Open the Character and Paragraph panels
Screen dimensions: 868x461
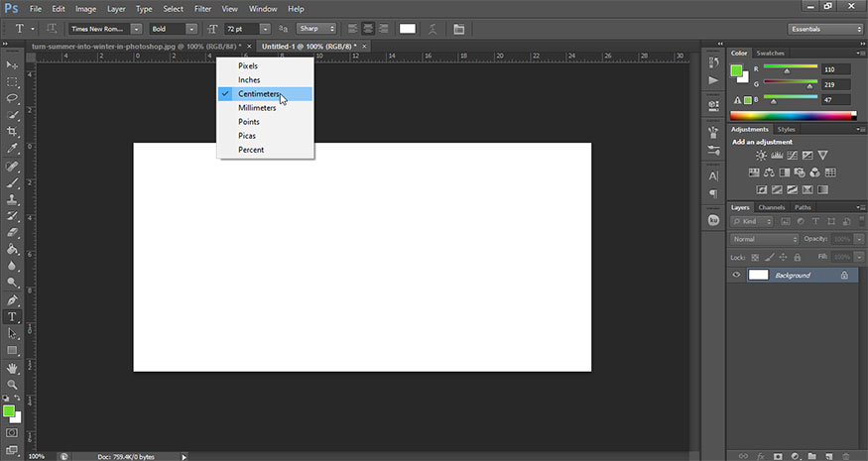point(459,29)
